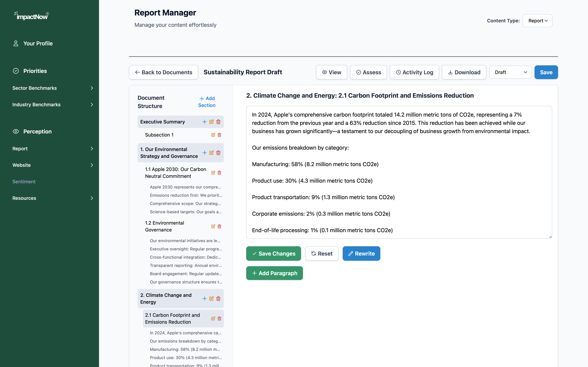This screenshot has width=588, height=367.
Task: Download the report
Action: (464, 72)
